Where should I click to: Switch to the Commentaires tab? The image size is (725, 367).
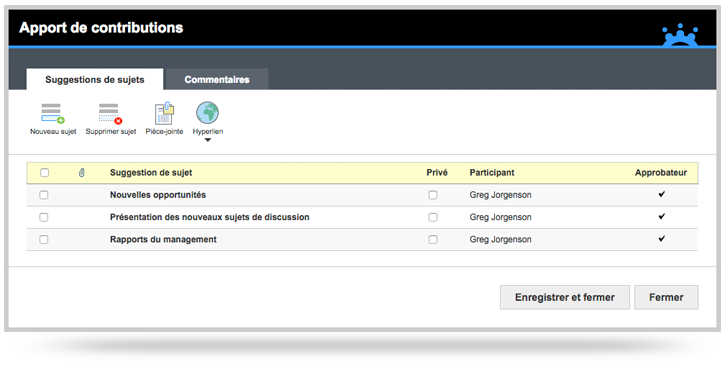tap(217, 80)
